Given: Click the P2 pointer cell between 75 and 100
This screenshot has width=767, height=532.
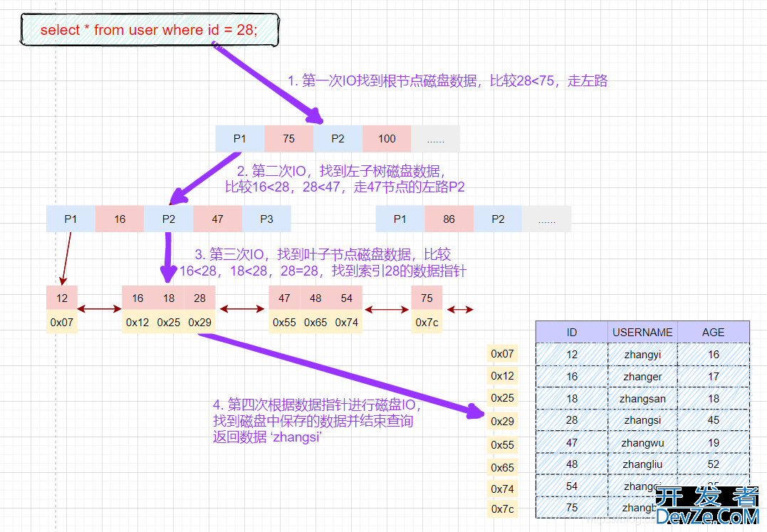Looking at the screenshot, I should pyautogui.click(x=338, y=139).
